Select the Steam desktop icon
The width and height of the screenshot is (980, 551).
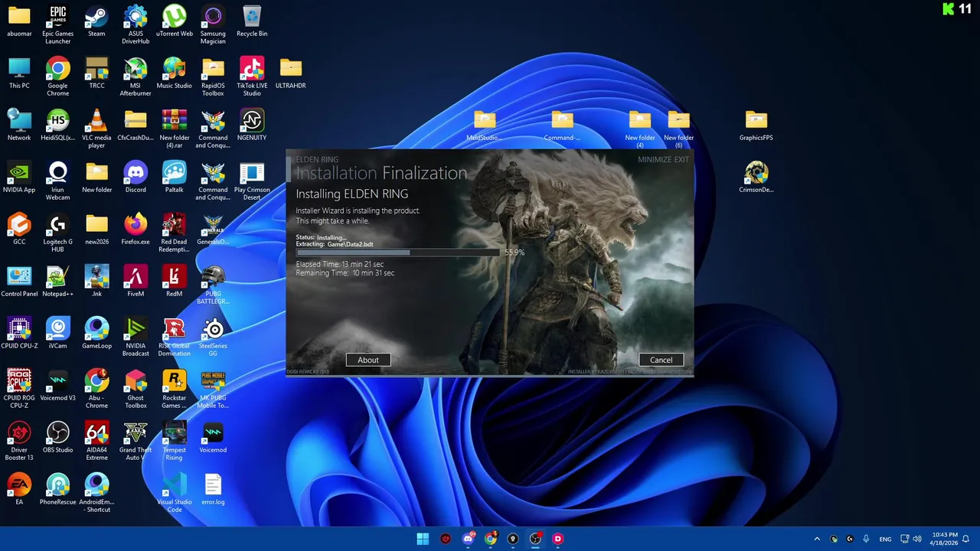point(96,21)
